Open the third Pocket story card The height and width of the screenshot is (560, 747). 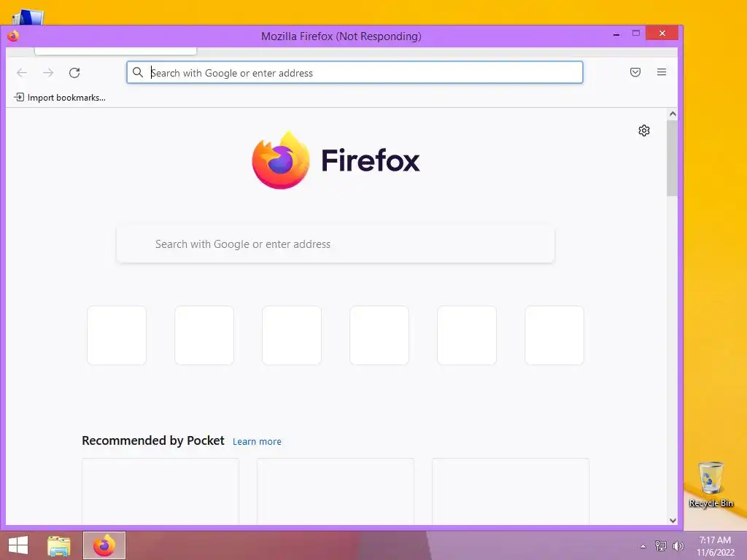pos(510,491)
